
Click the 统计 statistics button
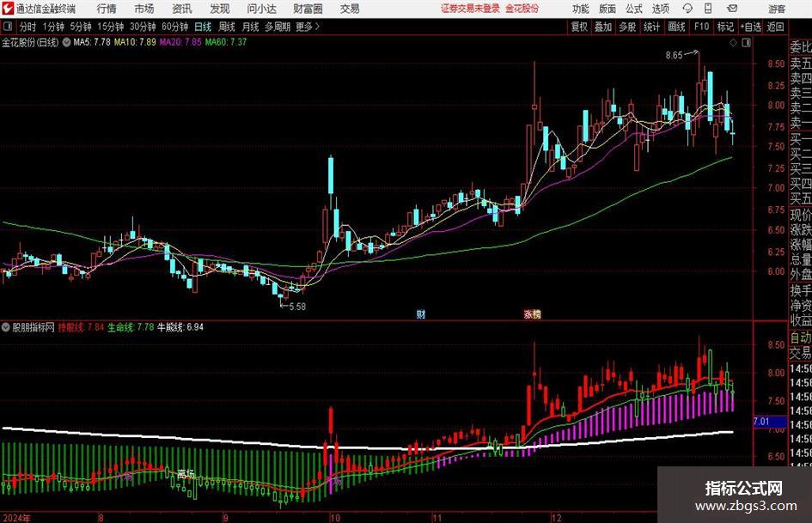pyautogui.click(x=651, y=27)
